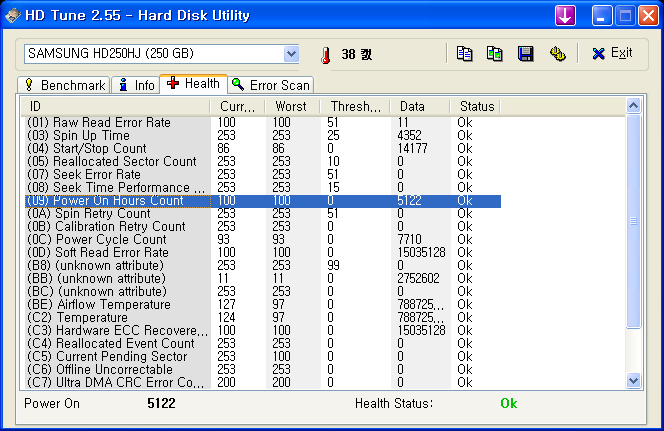The width and height of the screenshot is (664, 431).
Task: Click the scroll up arrow of the attribute list
Action: [x=633, y=105]
